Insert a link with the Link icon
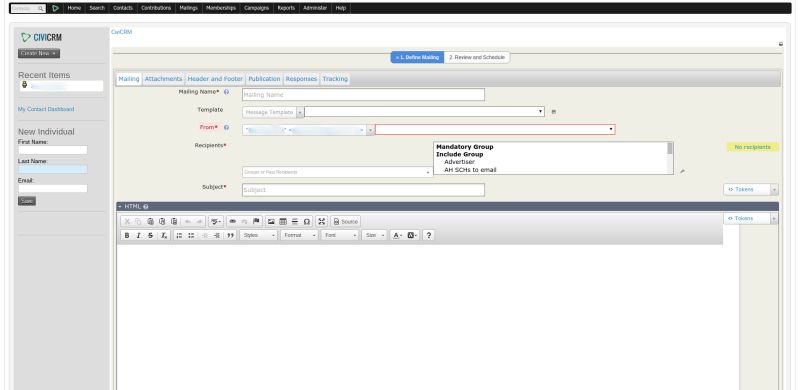 [232, 222]
